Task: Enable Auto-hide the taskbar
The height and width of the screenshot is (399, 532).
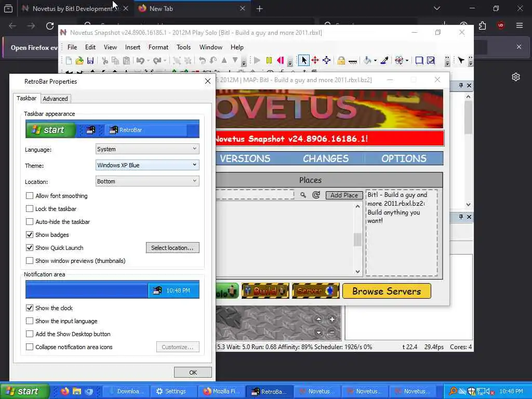Action: point(30,221)
